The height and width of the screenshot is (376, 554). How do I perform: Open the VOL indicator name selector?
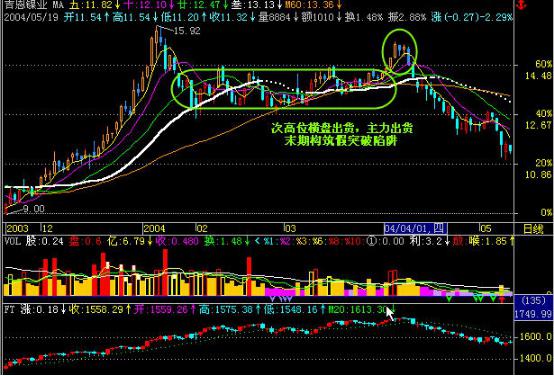pyautogui.click(x=12, y=241)
